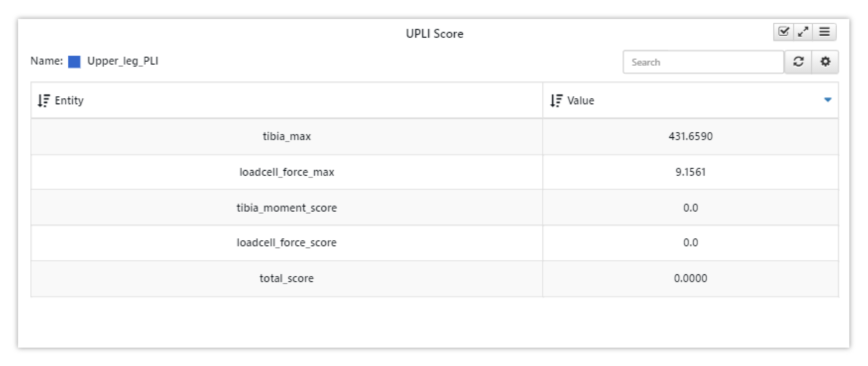868x366 pixels.
Task: Sort by Entity column icon
Action: coord(44,101)
